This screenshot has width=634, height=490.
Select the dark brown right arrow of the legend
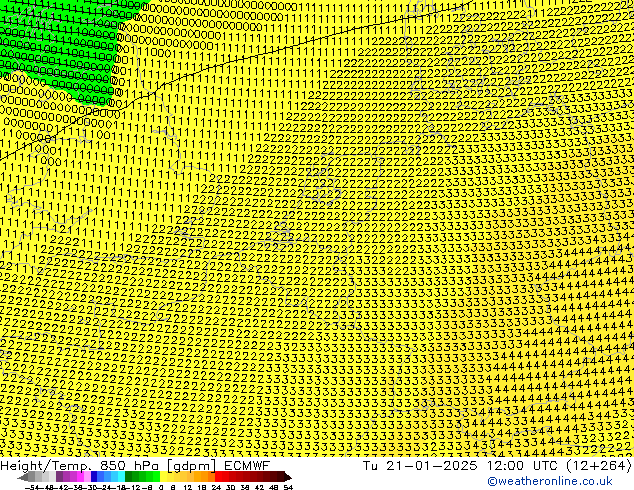(x=287, y=477)
